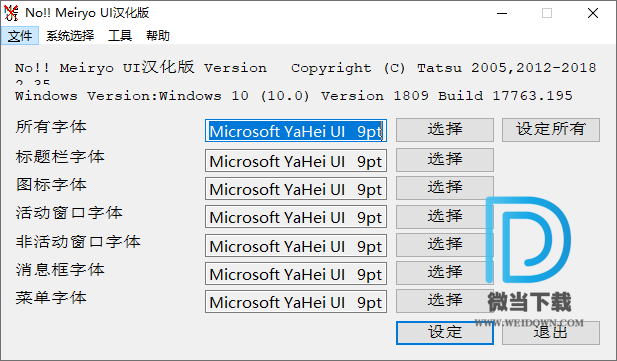Click the 活动窗口字体 label
Screen dimensions: 617x361
pyautogui.click(x=69, y=213)
